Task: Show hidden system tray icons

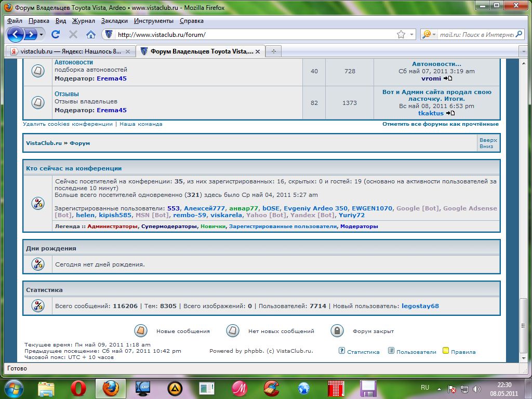Action: pyautogui.click(x=441, y=388)
